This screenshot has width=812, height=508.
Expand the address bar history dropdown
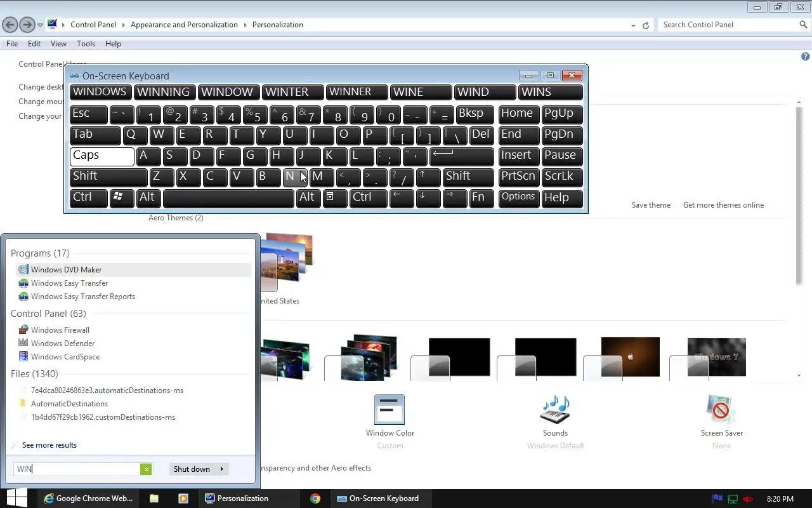[x=633, y=25]
